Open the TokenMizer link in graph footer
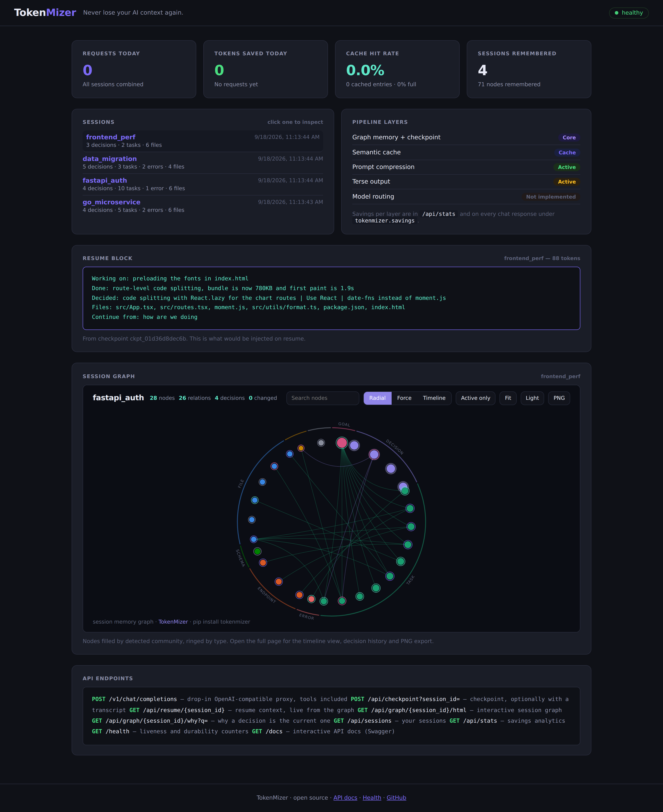663x812 pixels. coord(173,622)
